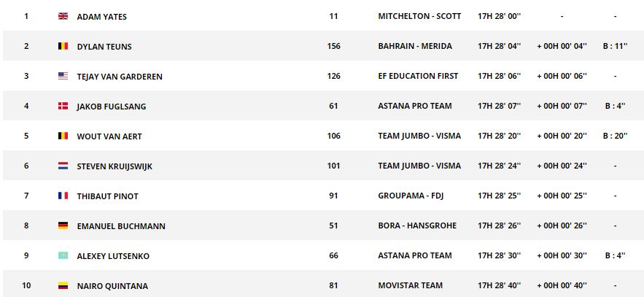Click the B : 20'' bonus for Van Aert
The image size is (644, 297).
pos(615,136)
